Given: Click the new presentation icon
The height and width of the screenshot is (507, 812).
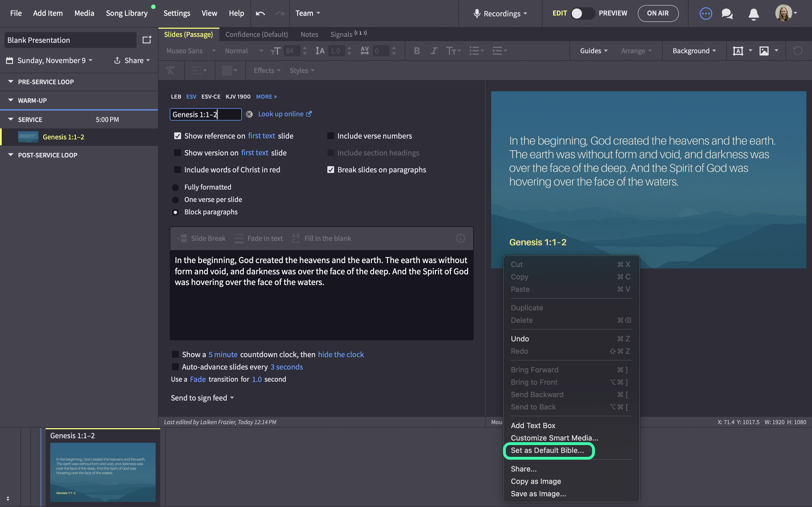Looking at the screenshot, I should pyautogui.click(x=147, y=40).
